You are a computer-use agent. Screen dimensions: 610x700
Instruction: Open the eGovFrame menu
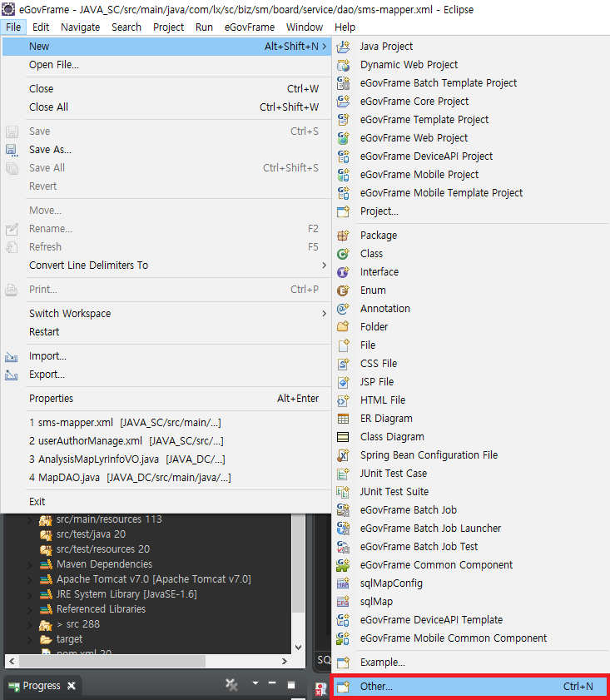pos(250,27)
